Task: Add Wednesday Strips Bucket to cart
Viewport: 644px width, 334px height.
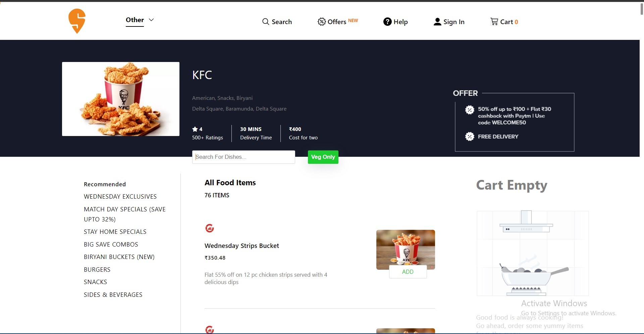Action: click(x=408, y=272)
